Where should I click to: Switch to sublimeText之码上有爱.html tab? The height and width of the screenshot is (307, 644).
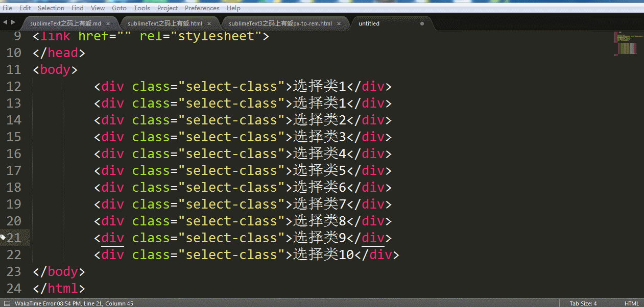coord(165,23)
